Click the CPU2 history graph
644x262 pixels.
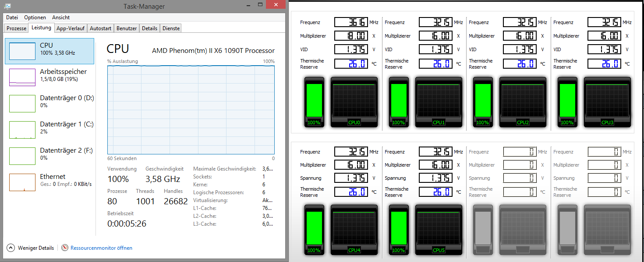[x=523, y=100]
